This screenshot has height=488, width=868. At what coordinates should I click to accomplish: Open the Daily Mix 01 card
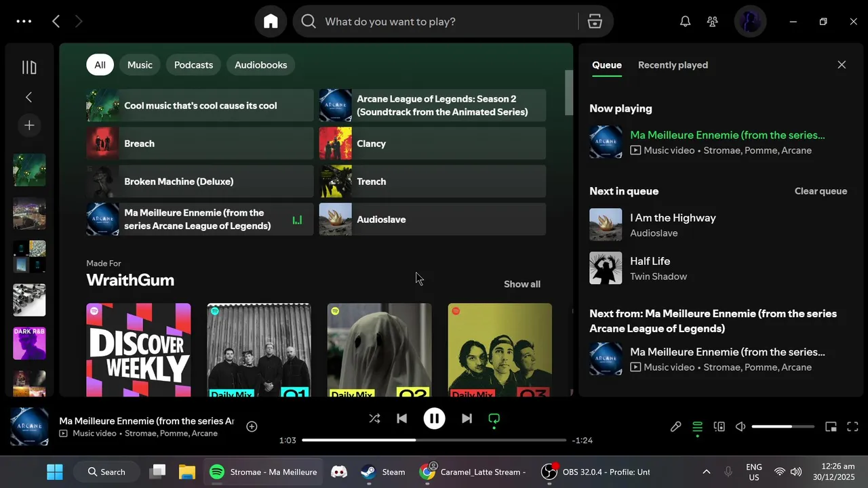coord(259,350)
